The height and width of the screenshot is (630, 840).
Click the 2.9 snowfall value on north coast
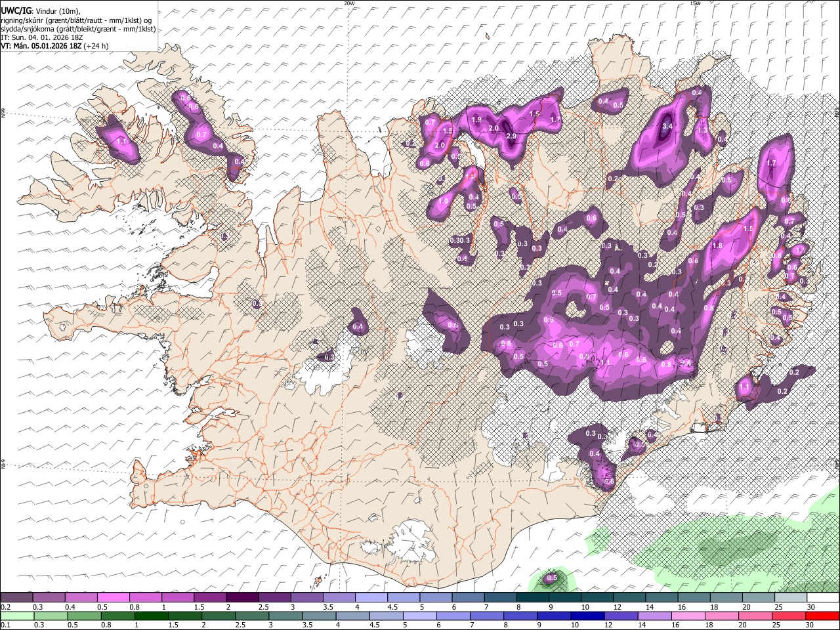[511, 136]
